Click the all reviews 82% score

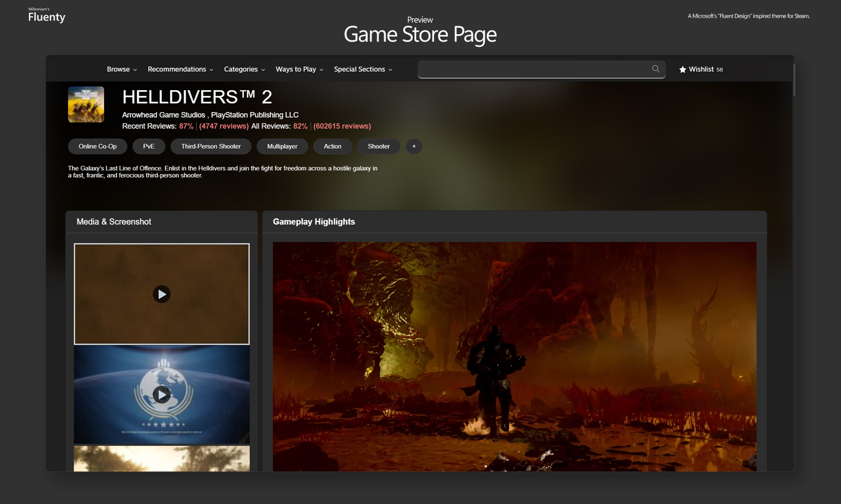[301, 126]
